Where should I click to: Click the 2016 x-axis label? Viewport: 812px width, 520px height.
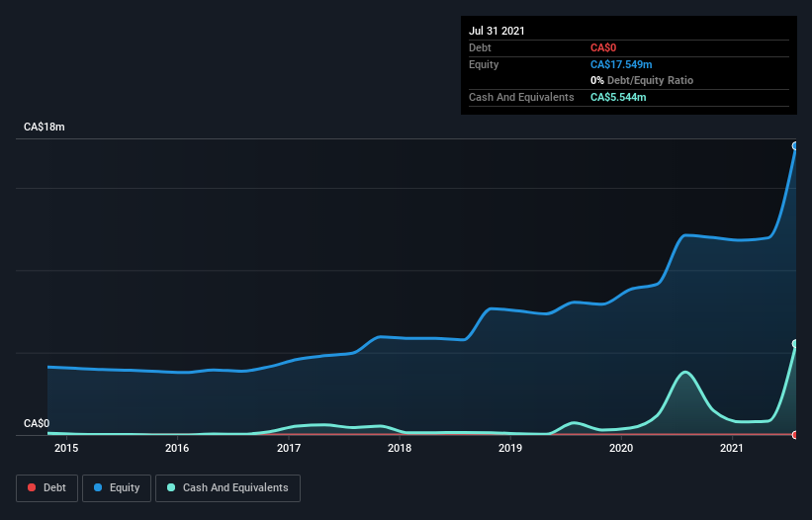[177, 448]
